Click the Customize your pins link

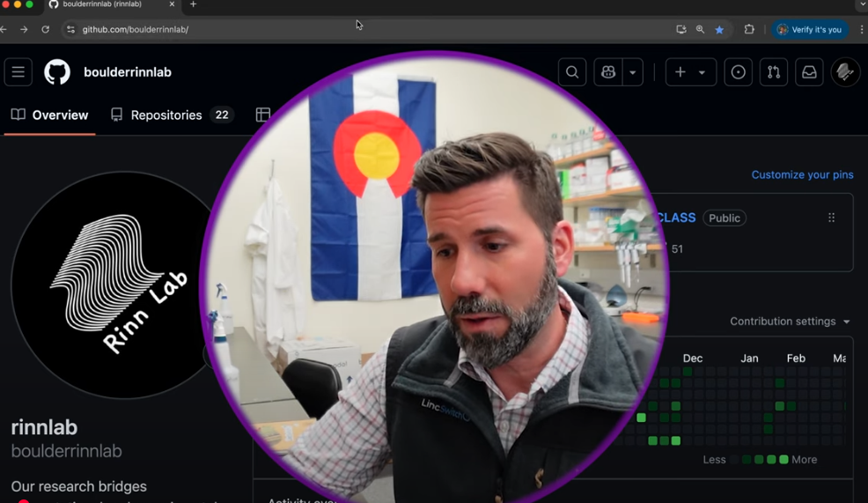tap(802, 174)
